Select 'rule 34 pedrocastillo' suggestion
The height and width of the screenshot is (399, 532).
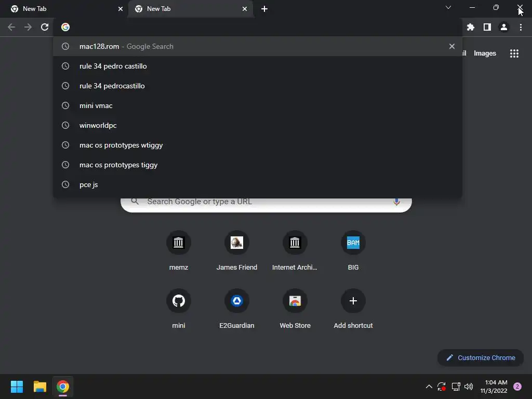[258, 86]
